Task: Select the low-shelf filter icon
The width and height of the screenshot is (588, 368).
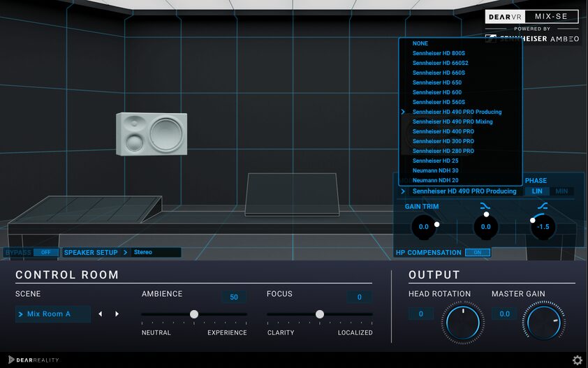Action: pos(485,206)
